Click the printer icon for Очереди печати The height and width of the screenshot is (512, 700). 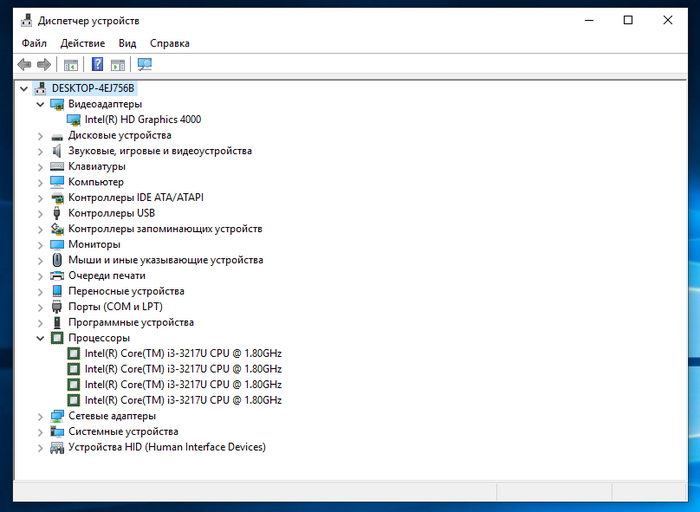click(x=57, y=275)
